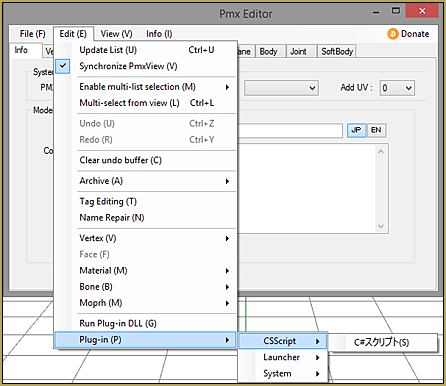
Task: Toggle the JP language button
Action: pyautogui.click(x=356, y=130)
